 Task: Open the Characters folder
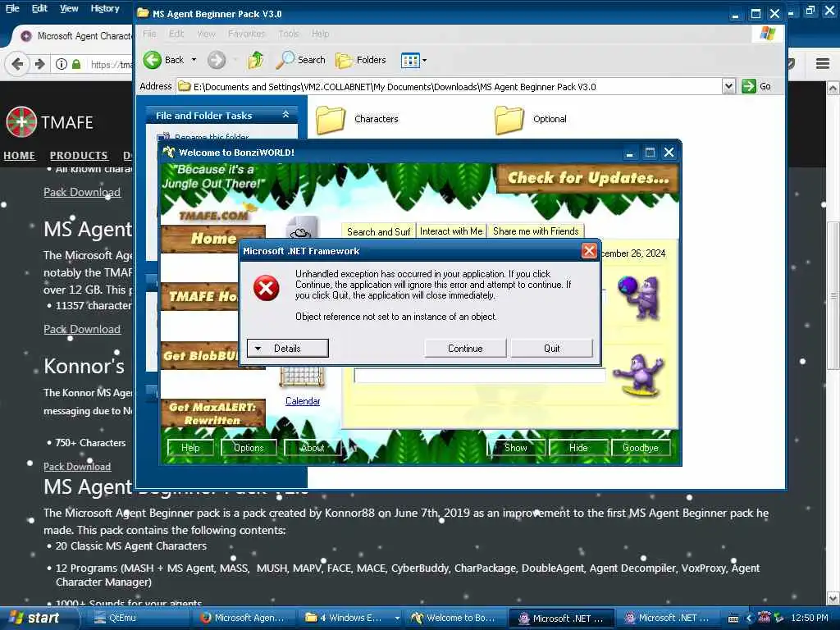358,119
